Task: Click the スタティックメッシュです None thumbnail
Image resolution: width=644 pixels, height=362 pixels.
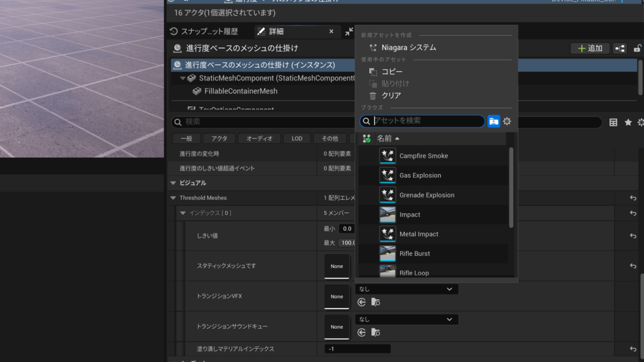Action: [337, 266]
